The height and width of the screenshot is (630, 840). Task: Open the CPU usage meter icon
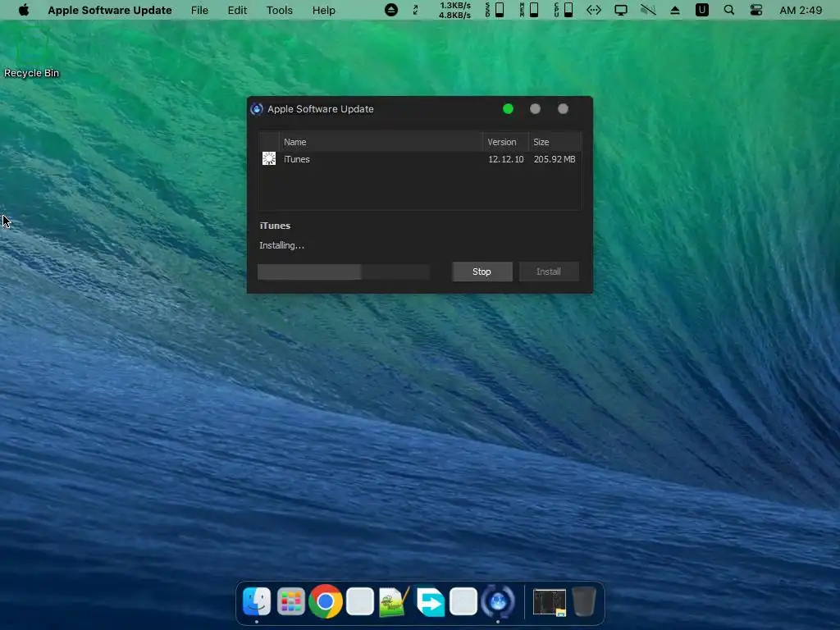point(564,10)
